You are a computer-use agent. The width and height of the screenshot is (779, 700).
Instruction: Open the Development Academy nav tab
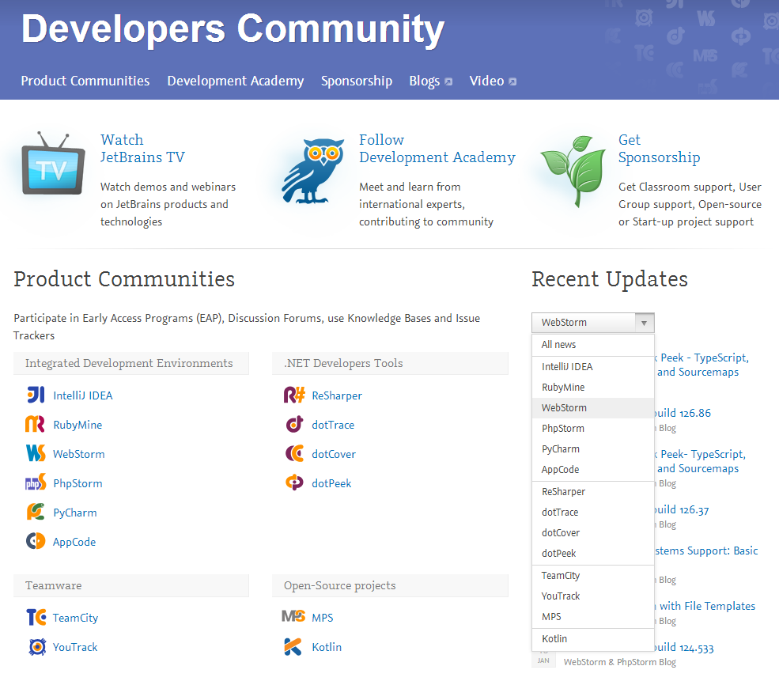point(236,81)
